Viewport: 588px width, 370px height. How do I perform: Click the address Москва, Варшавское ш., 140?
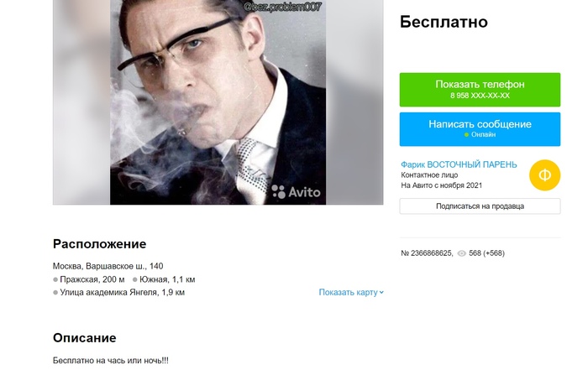[108, 266]
